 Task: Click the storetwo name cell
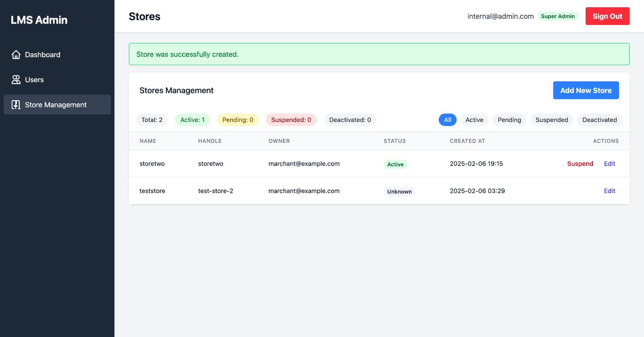[152, 163]
